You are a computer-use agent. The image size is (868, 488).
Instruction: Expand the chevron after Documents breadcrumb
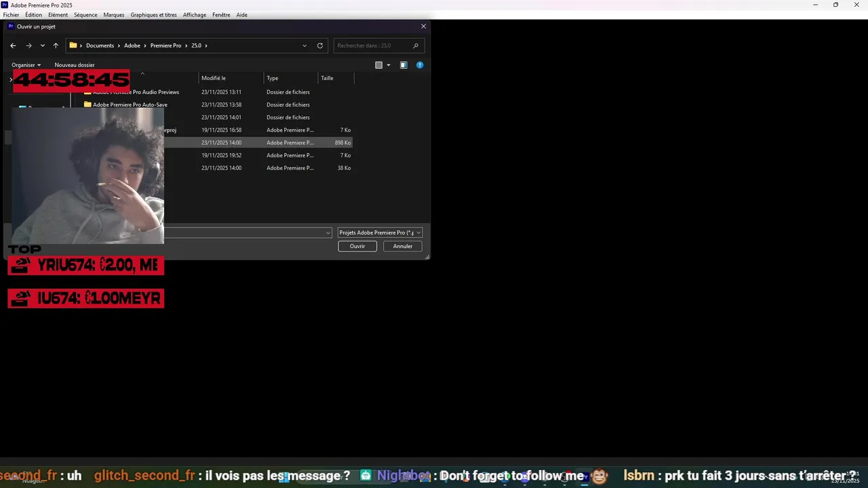point(119,45)
